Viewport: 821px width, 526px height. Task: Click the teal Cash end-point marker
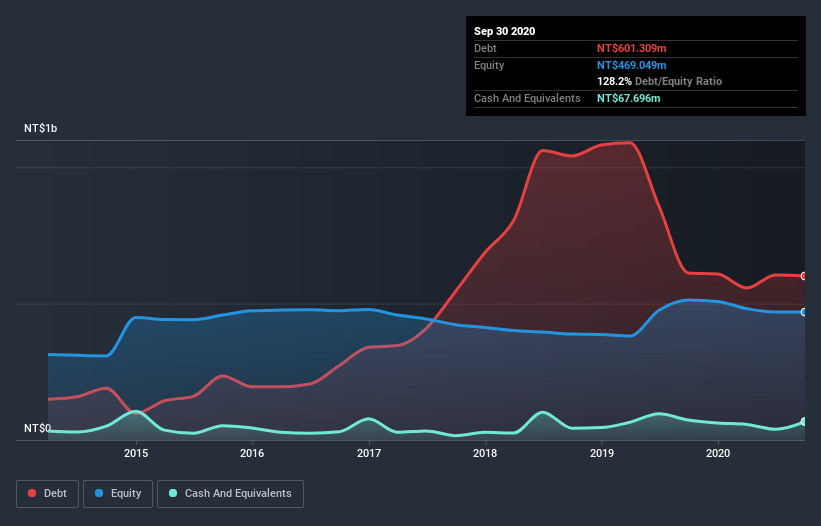coord(804,421)
